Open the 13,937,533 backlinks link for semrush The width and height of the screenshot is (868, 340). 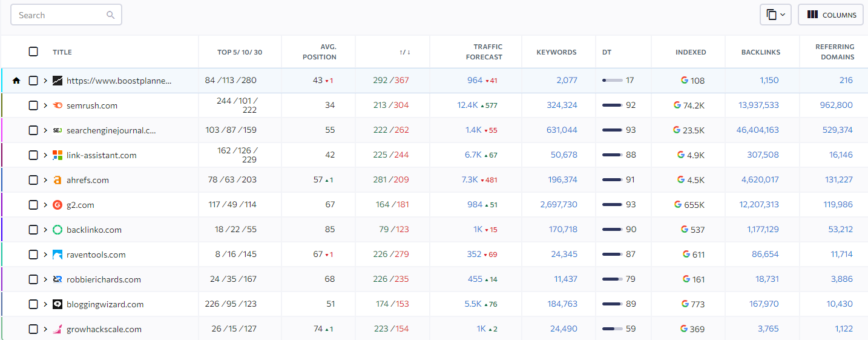click(x=758, y=105)
